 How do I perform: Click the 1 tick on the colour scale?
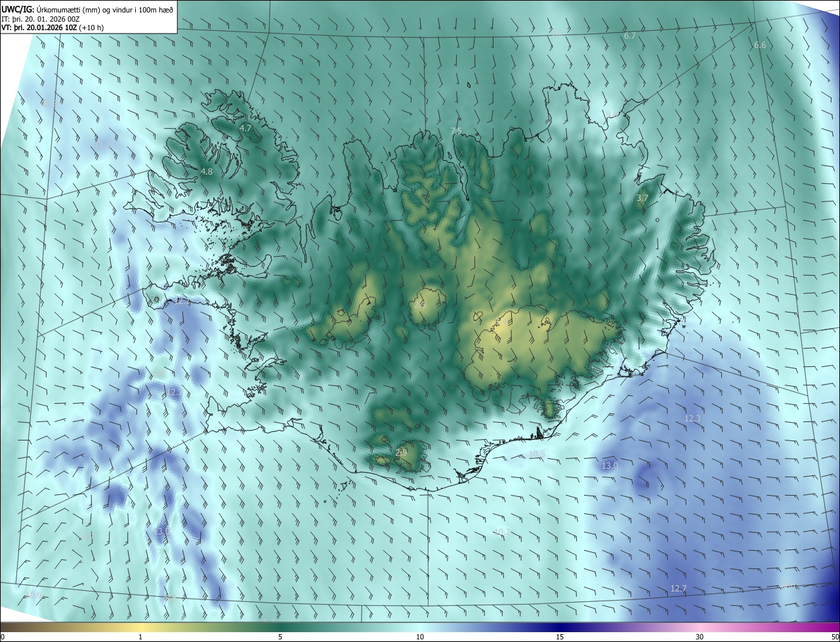pyautogui.click(x=140, y=637)
